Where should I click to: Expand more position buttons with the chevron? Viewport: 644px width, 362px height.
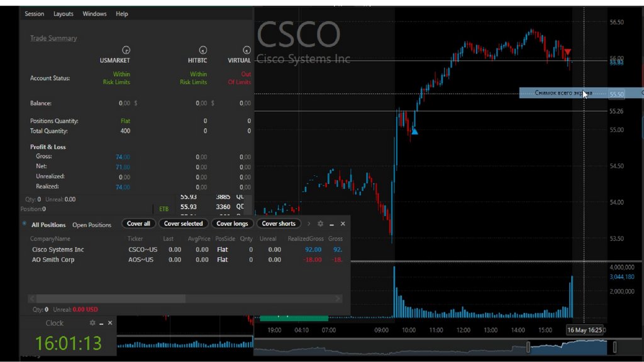click(x=309, y=224)
